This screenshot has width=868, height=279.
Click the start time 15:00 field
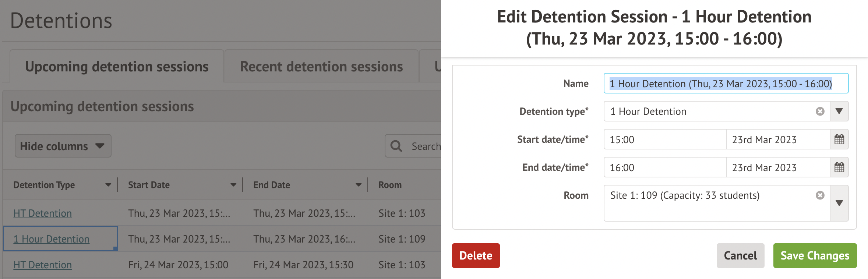click(665, 139)
